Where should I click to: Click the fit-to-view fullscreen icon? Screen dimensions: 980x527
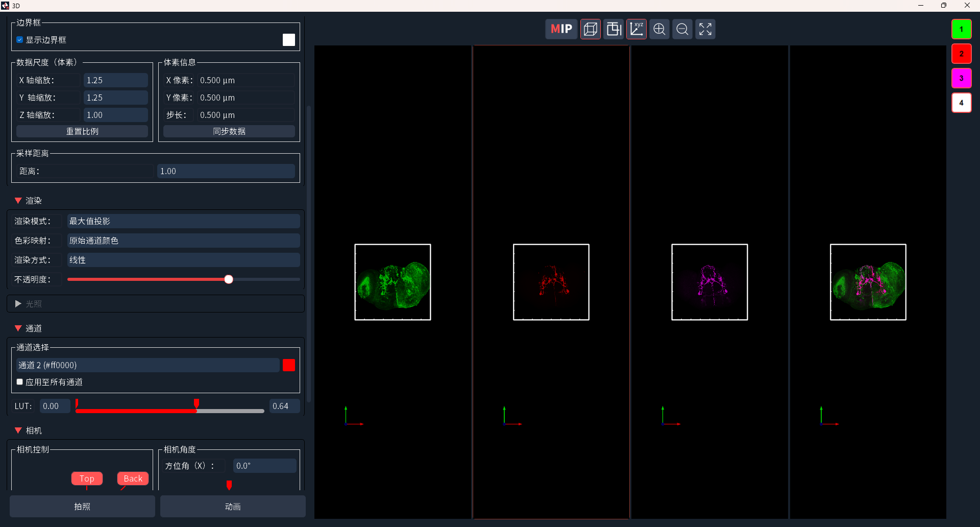pyautogui.click(x=705, y=29)
